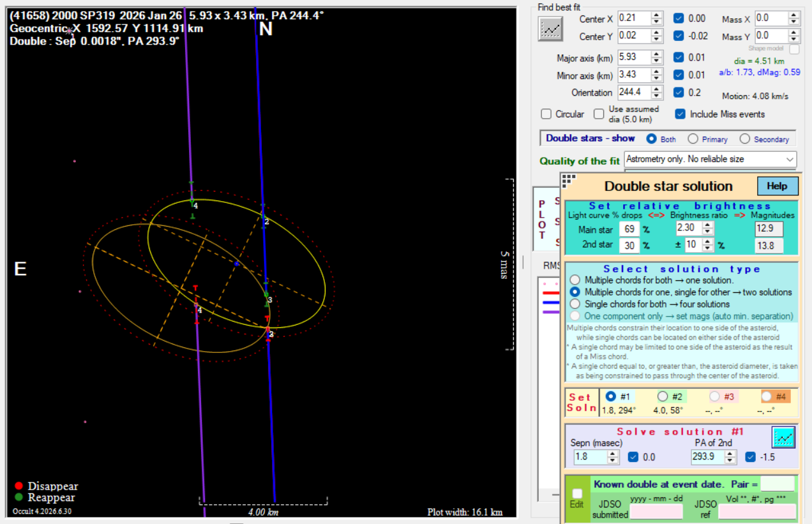Toggle the Major axis fit checkbox

pos(679,57)
